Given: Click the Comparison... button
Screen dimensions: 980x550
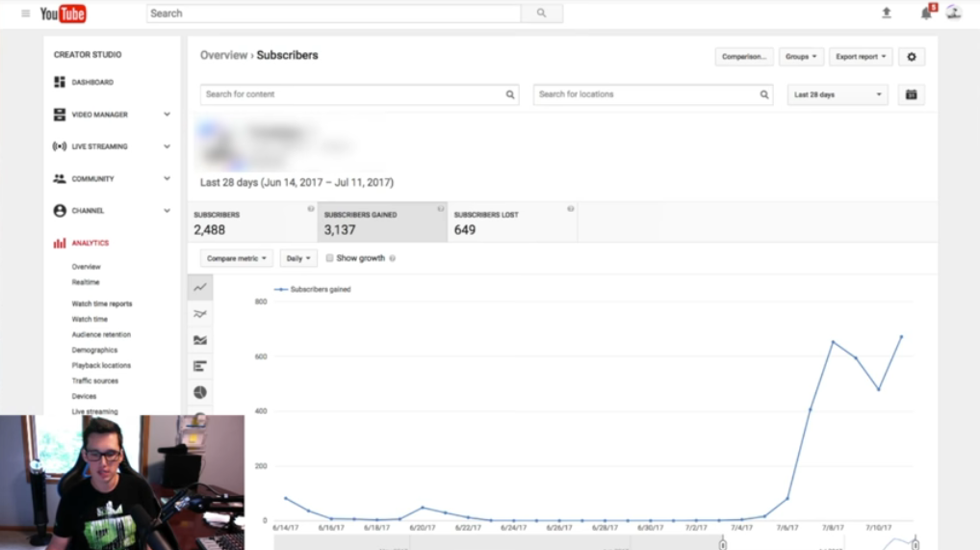Looking at the screenshot, I should tap(744, 57).
